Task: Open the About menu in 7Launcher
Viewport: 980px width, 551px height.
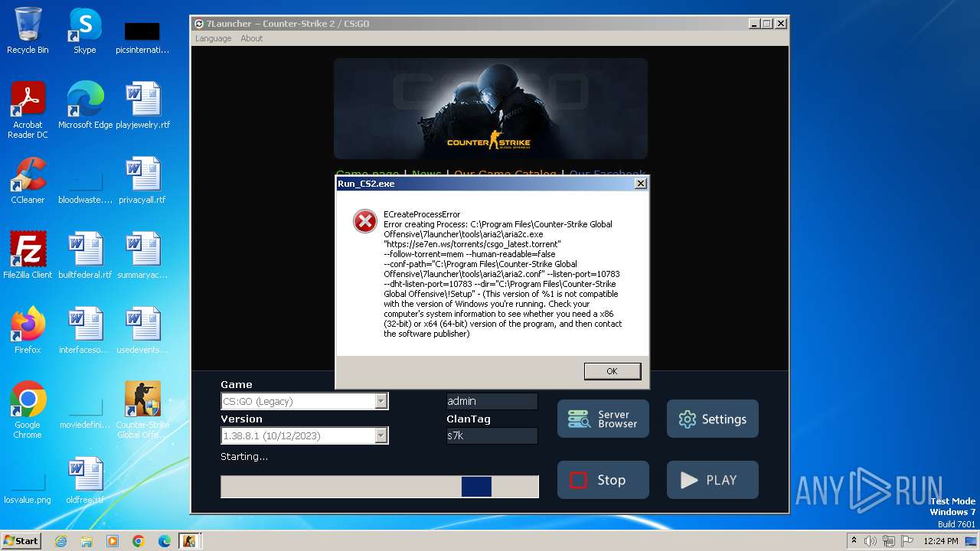Action: point(251,38)
